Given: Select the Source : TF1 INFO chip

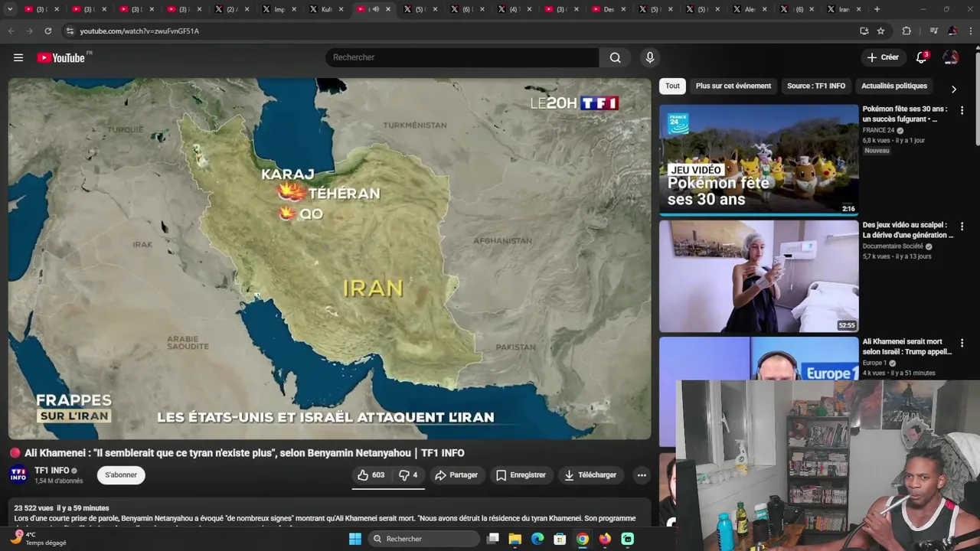Looking at the screenshot, I should [816, 86].
